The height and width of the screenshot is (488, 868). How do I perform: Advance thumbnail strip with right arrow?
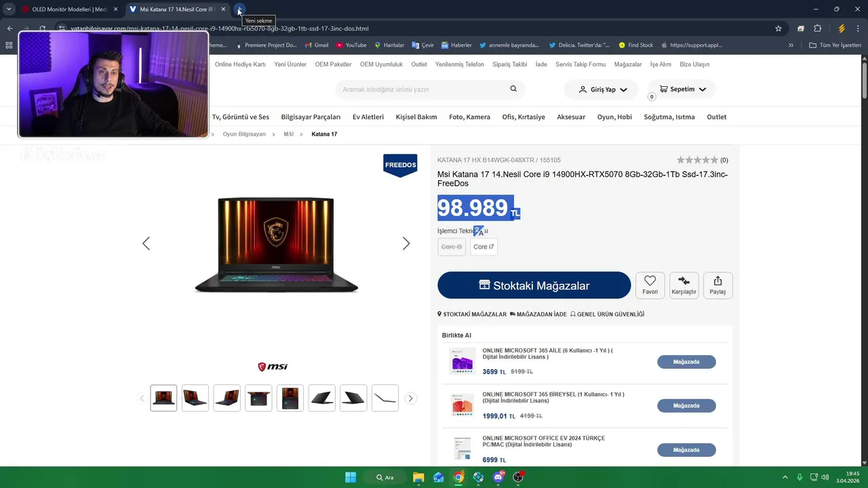point(410,399)
